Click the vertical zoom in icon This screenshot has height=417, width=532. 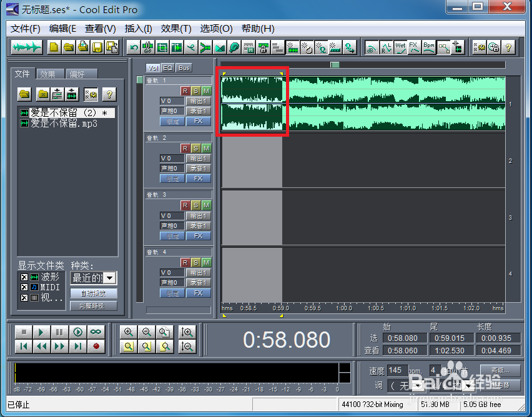click(187, 332)
